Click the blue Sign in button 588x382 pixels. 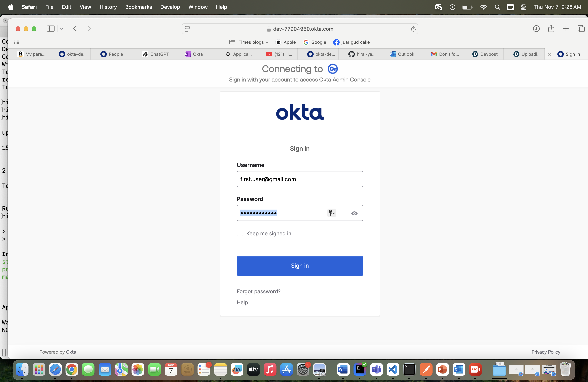pyautogui.click(x=300, y=266)
